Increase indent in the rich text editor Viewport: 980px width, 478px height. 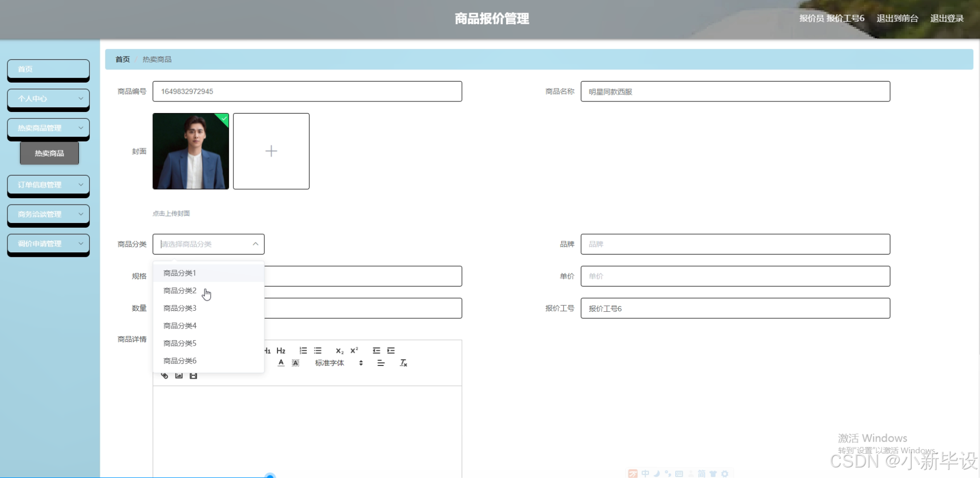(391, 350)
